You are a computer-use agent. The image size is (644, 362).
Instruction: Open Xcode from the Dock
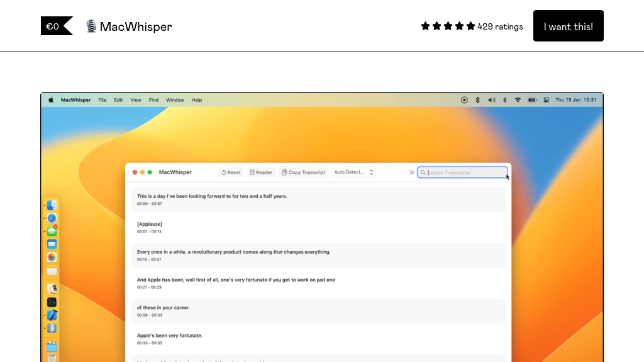click(52, 315)
